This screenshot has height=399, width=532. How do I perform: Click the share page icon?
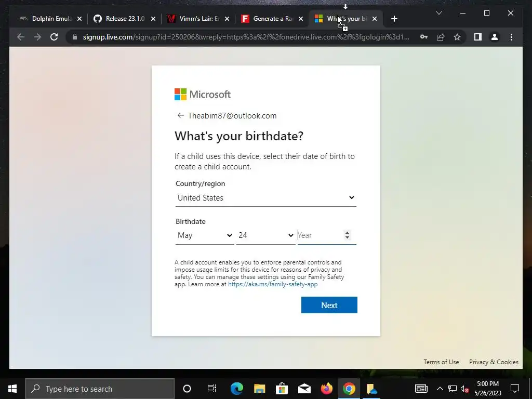[x=441, y=37]
